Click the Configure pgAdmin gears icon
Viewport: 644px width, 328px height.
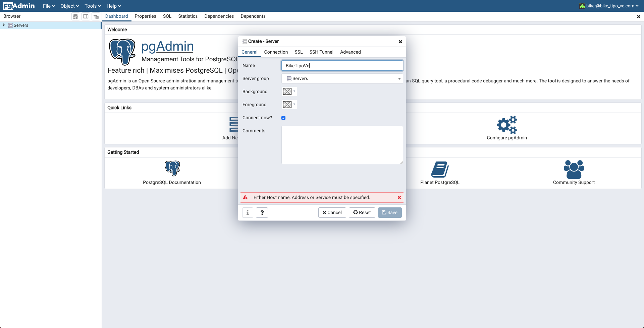[507, 125]
